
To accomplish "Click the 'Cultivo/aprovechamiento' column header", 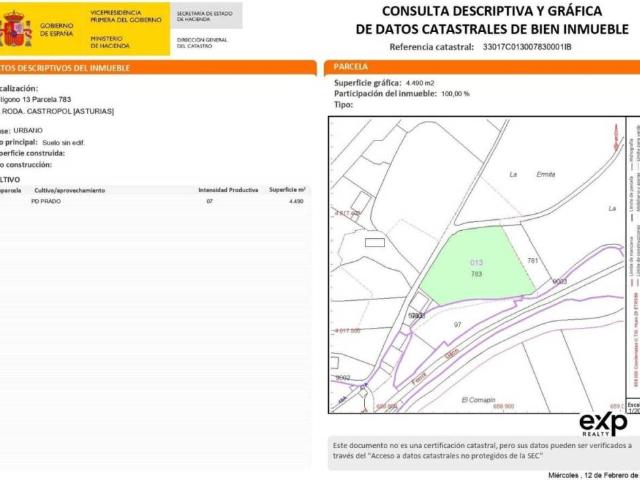I will tap(70, 190).
